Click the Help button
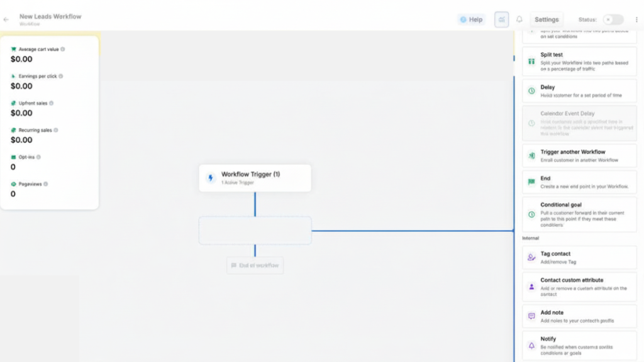Viewport: 644px width, 362px height. click(471, 19)
